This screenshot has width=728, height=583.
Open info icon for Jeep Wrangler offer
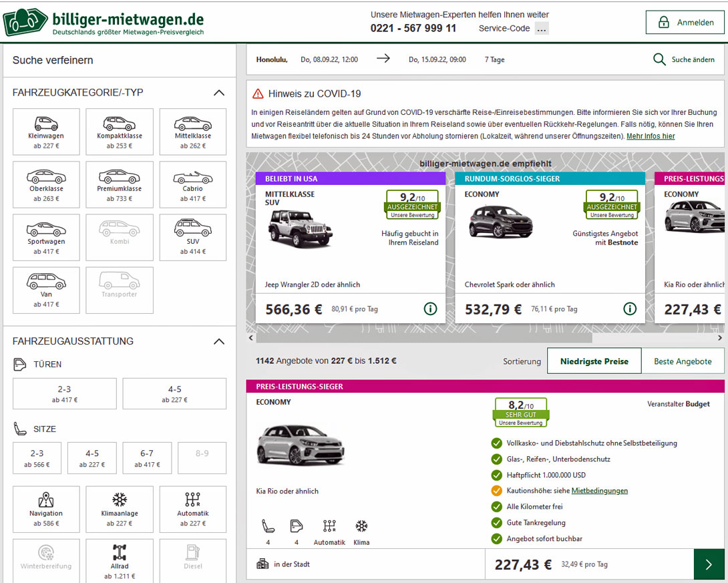[x=430, y=309]
